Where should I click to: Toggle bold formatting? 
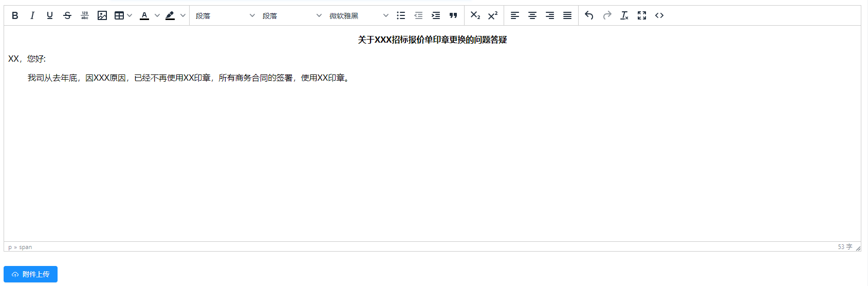pos(15,15)
